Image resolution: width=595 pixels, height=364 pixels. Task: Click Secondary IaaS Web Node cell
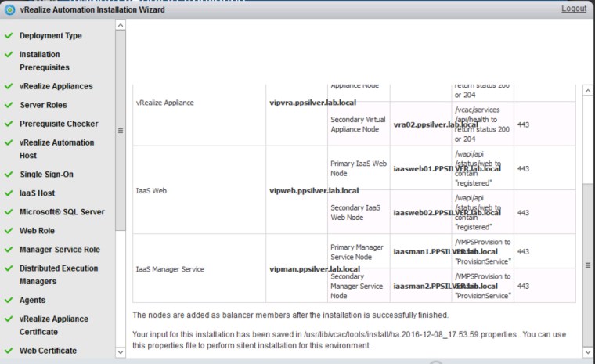(x=359, y=212)
